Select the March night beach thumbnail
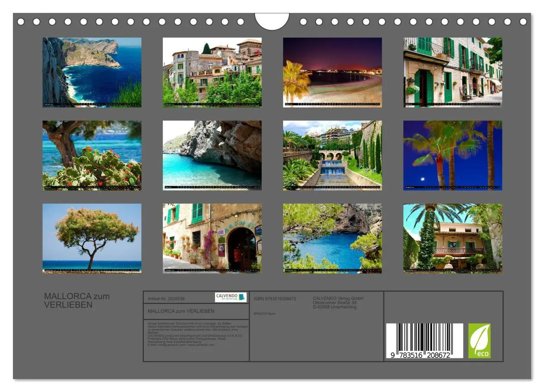Image resolution: width=544 pixels, height=392 pixels. (x=332, y=72)
